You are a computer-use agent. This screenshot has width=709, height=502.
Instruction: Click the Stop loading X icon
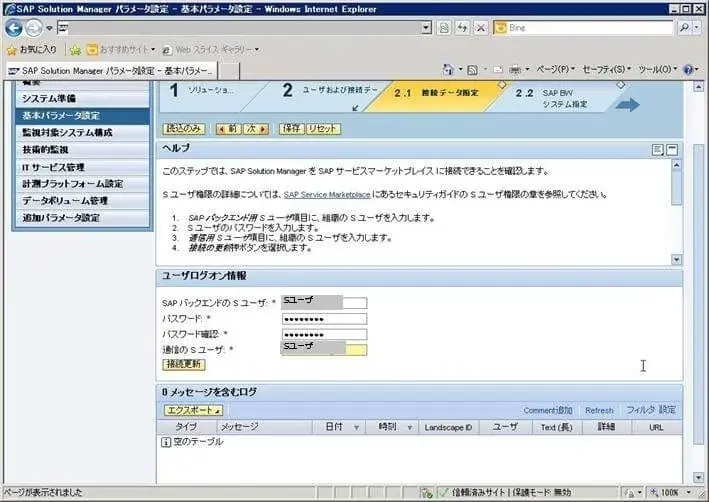(x=481, y=28)
